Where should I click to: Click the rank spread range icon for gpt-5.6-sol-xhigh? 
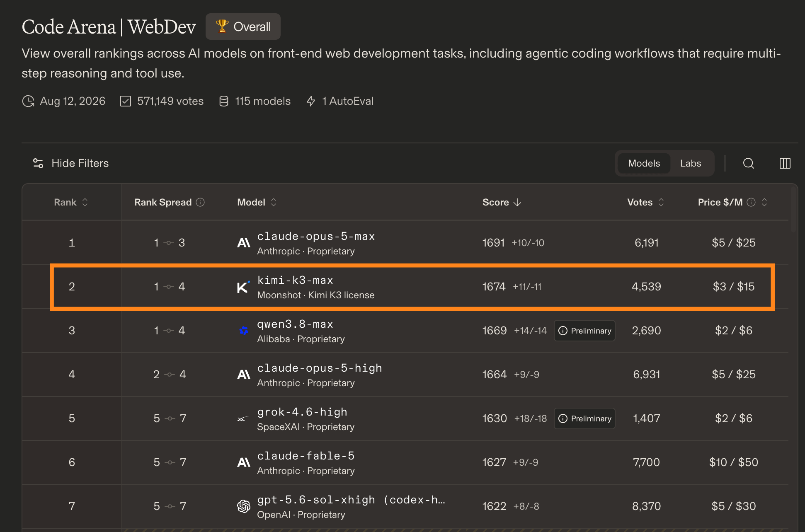(170, 506)
